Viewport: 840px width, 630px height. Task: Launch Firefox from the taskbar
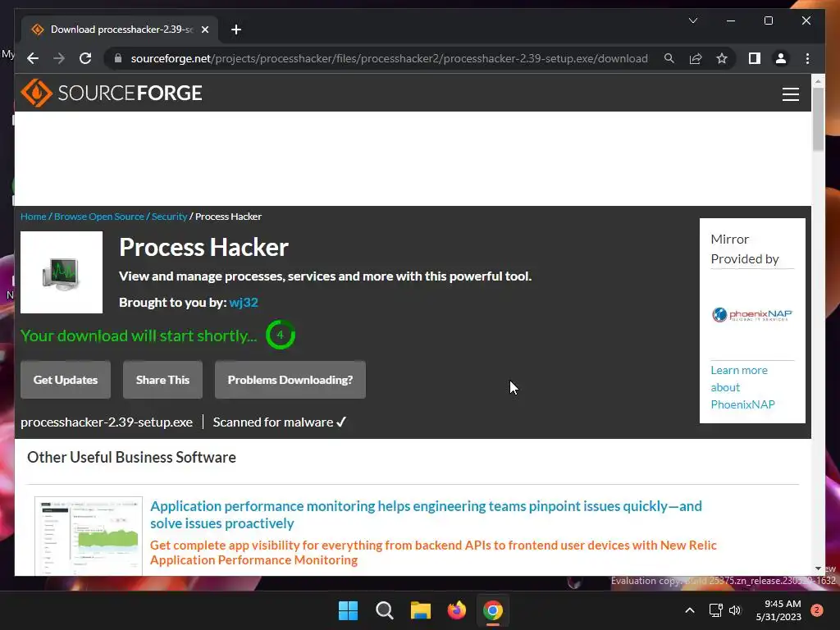(456, 610)
